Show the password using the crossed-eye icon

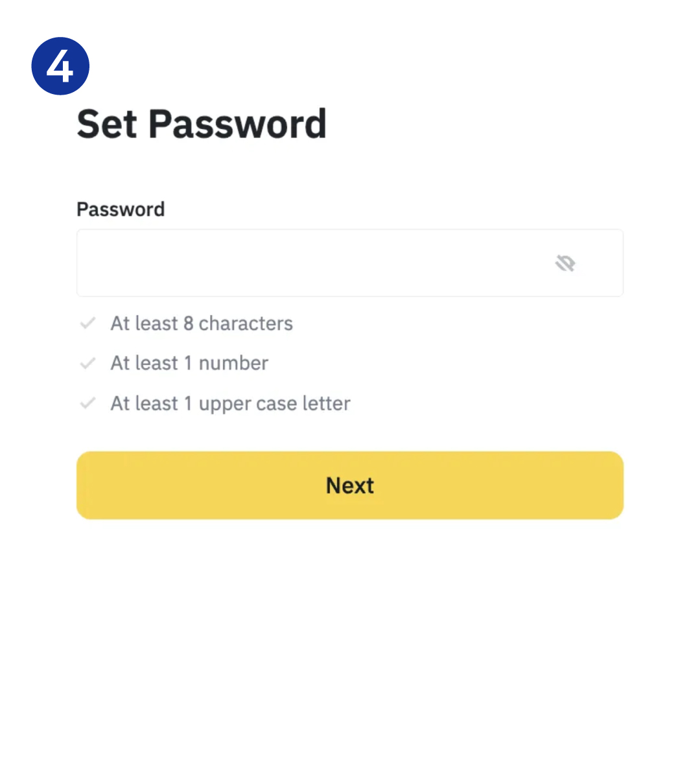pos(565,263)
